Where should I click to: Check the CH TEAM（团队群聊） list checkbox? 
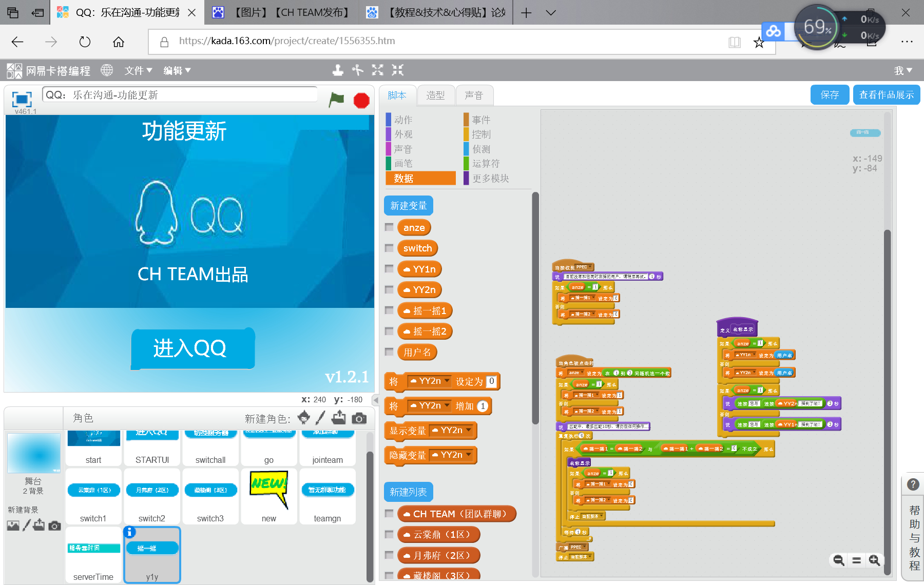point(389,514)
